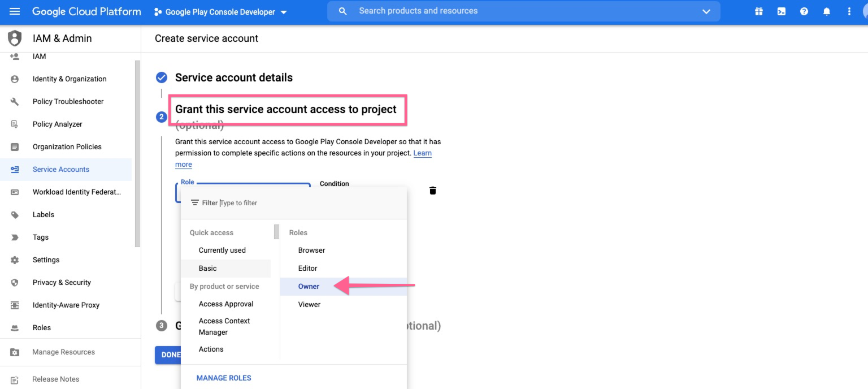Open the hamburger navigation menu
Screen dimensions: 868x389
tap(15, 11)
